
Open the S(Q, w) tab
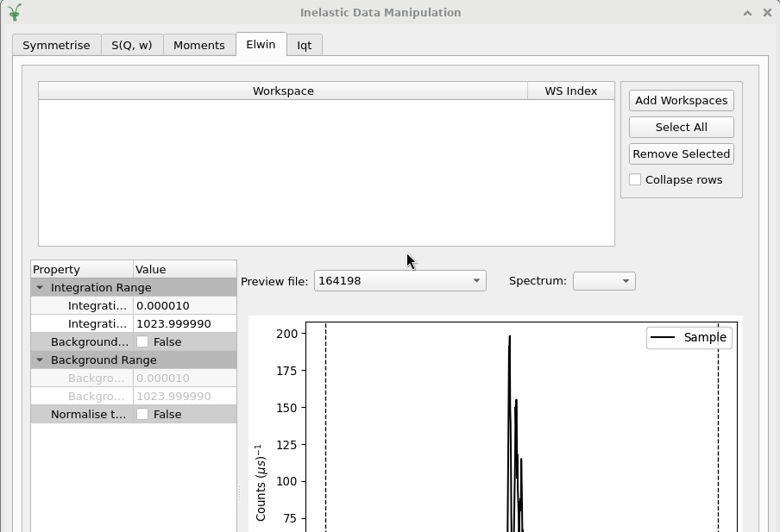131,46
